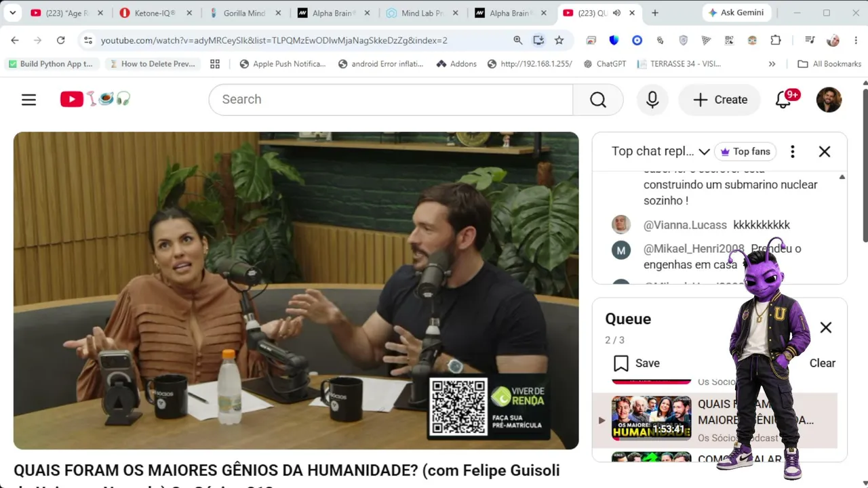Expand the tab search chevron
This screenshot has width=868, height=488.
[12, 13]
